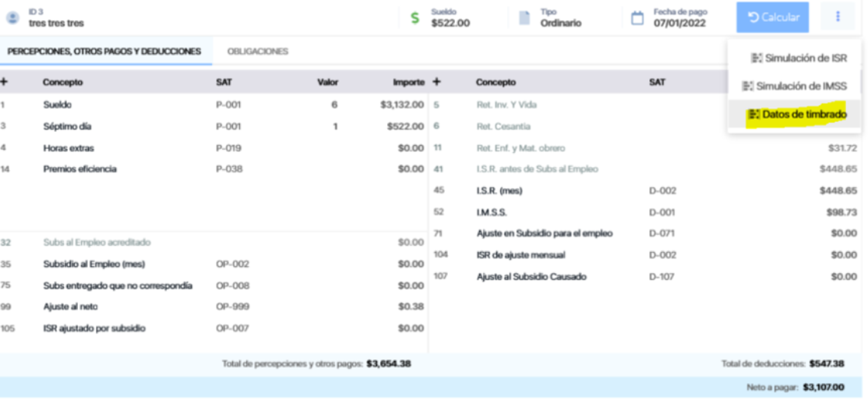The height and width of the screenshot is (408, 868).
Task: Click the document Tipo icon
Action: [x=524, y=18]
